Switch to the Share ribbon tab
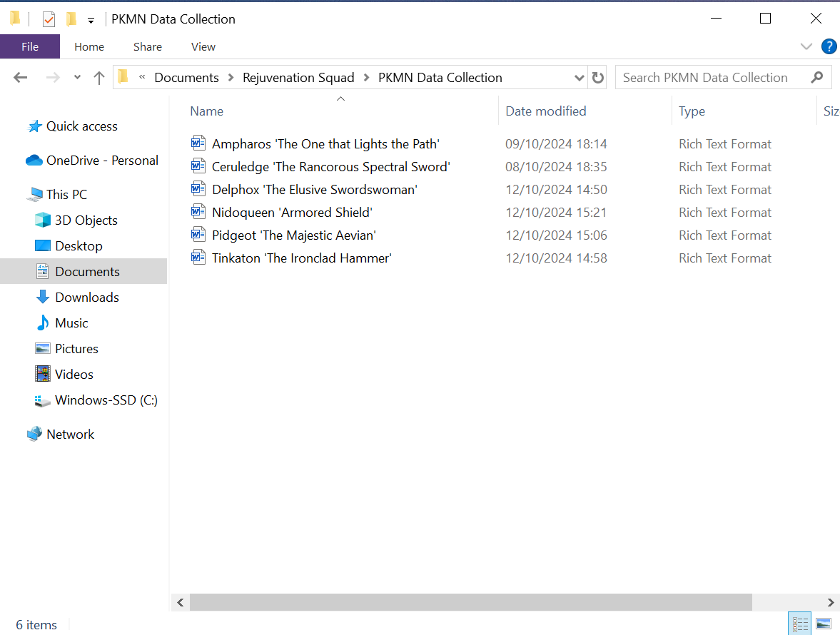 click(147, 46)
